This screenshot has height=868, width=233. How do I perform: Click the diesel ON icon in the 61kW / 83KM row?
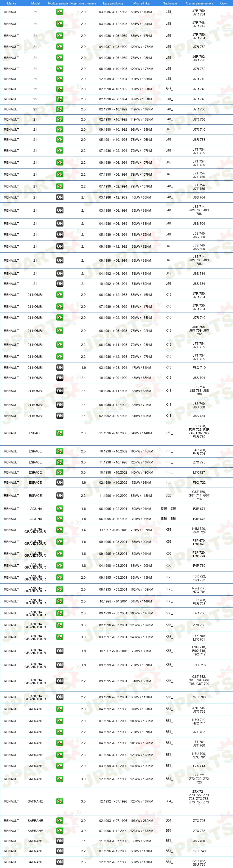tap(60, 681)
